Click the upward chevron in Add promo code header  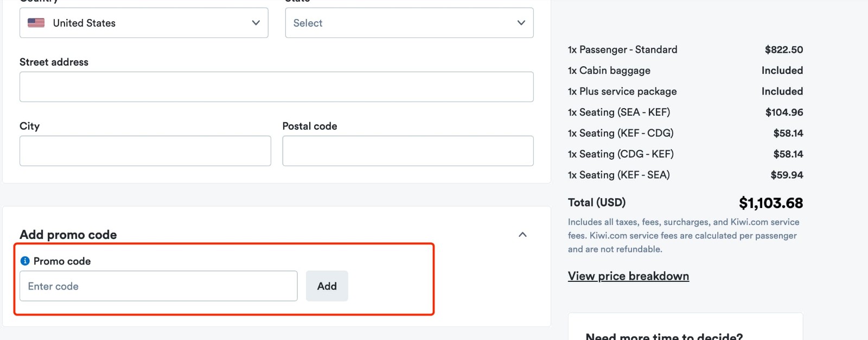click(x=524, y=235)
